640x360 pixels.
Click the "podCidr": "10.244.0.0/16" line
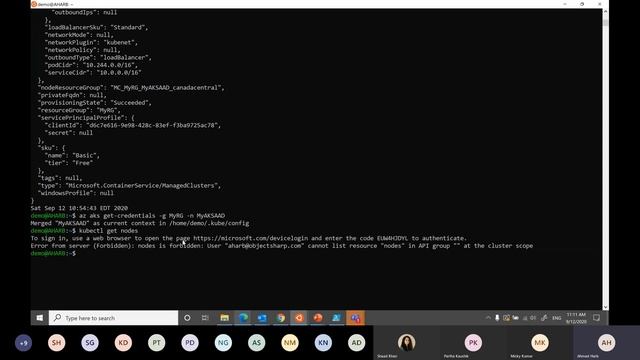(x=91, y=65)
